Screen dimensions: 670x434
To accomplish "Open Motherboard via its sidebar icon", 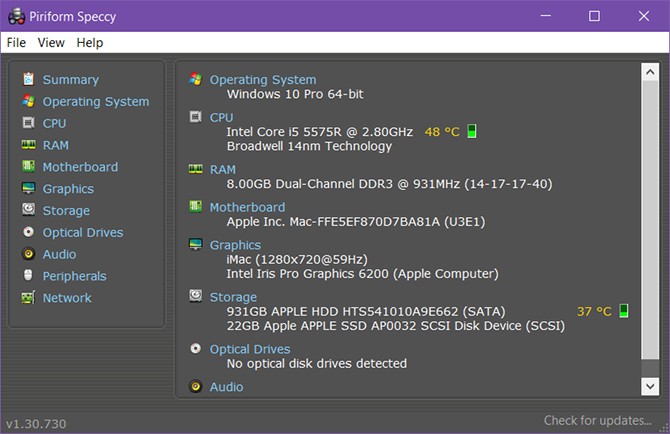I will [28, 167].
